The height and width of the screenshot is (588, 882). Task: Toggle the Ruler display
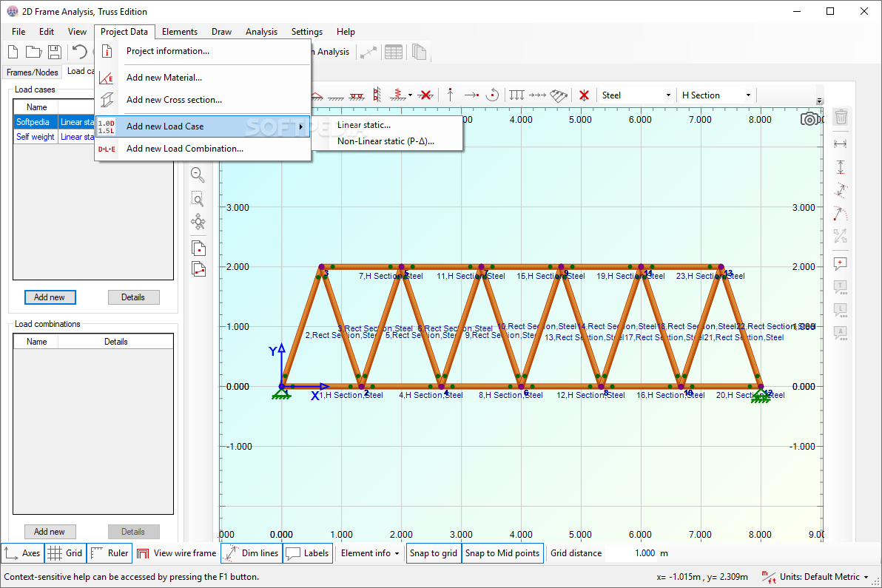coord(110,553)
